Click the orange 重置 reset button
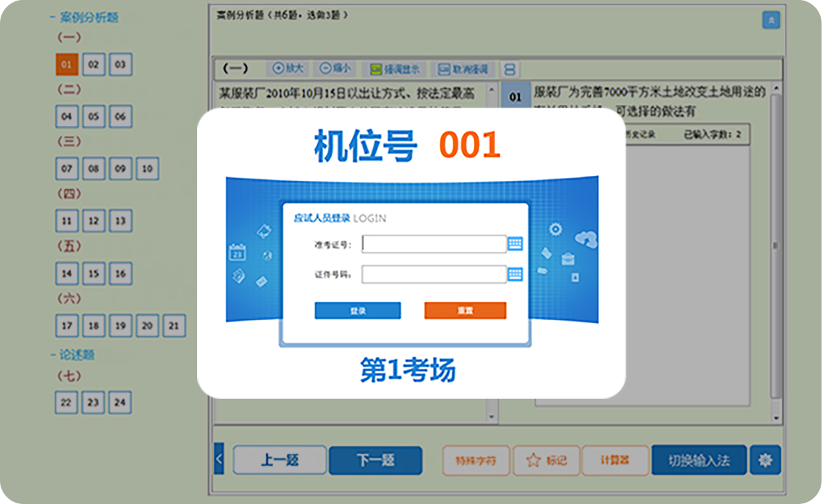Screen dimensions: 822x504 (x=465, y=310)
